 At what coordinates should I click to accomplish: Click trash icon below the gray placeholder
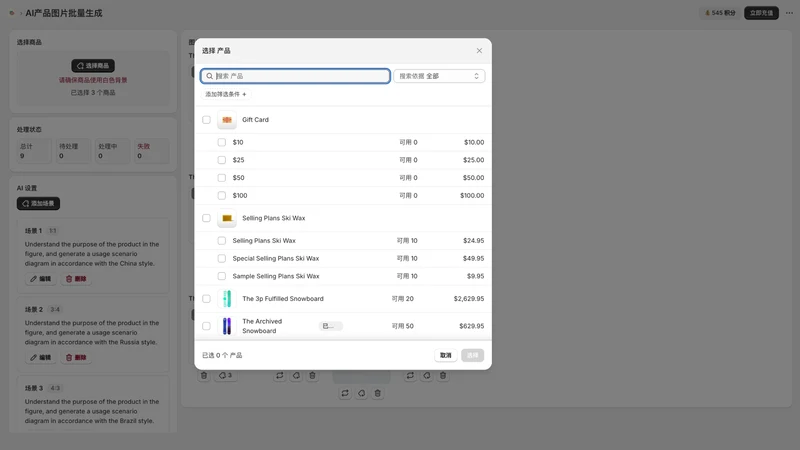[378, 393]
